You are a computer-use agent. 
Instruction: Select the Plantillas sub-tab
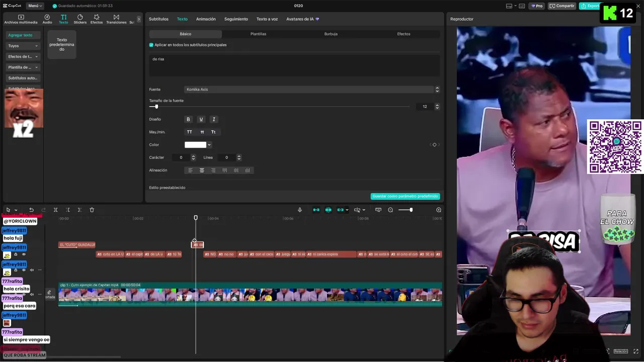(258, 34)
